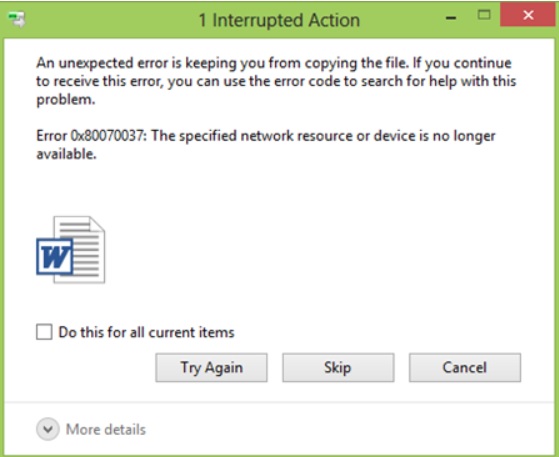Image resolution: width=559 pixels, height=457 pixels.
Task: Click the word 'available.' in the error message
Action: coord(66,154)
